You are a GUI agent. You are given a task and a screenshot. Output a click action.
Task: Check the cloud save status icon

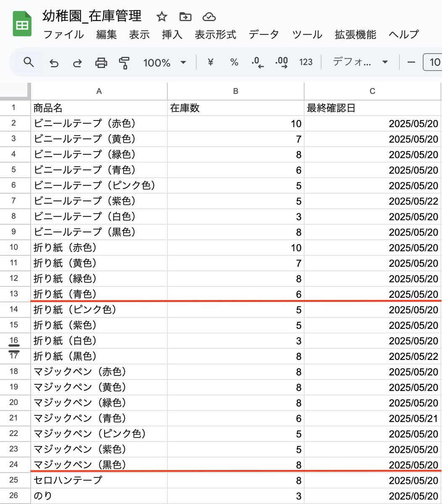(209, 17)
